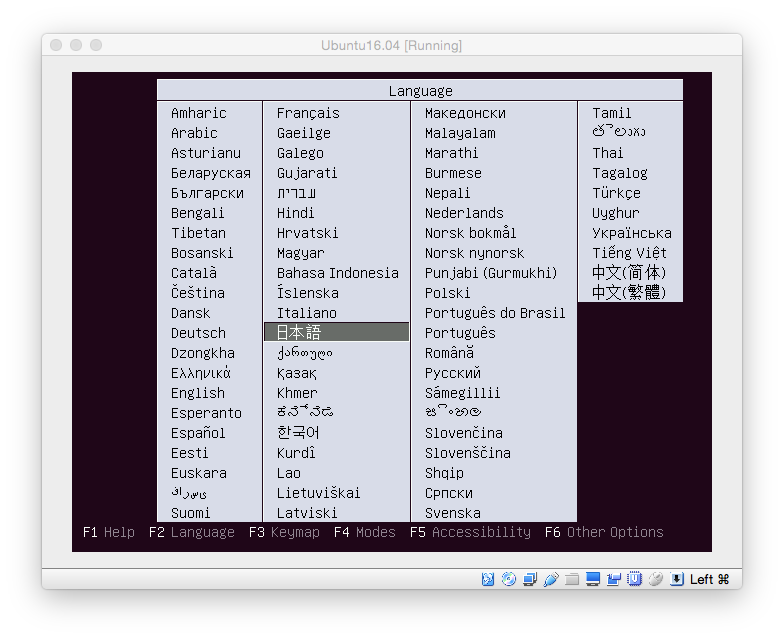Open the F5 Accessibility menu
This screenshot has width=784, height=639.
[x=470, y=532]
